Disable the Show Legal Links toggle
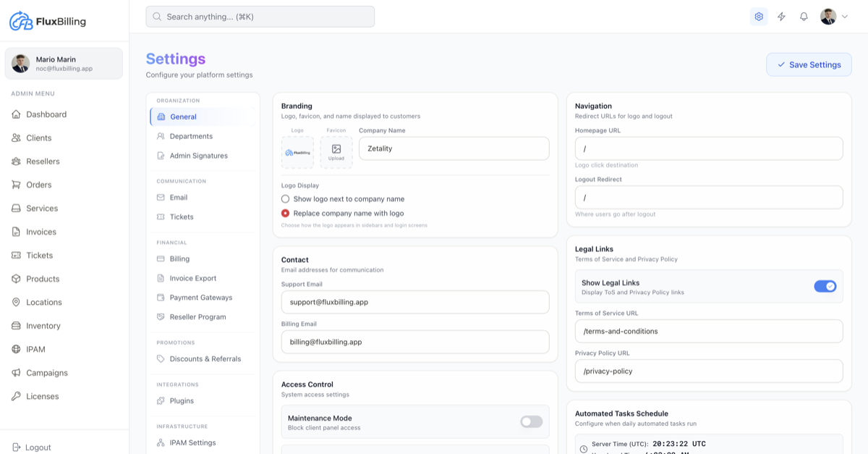 point(825,286)
